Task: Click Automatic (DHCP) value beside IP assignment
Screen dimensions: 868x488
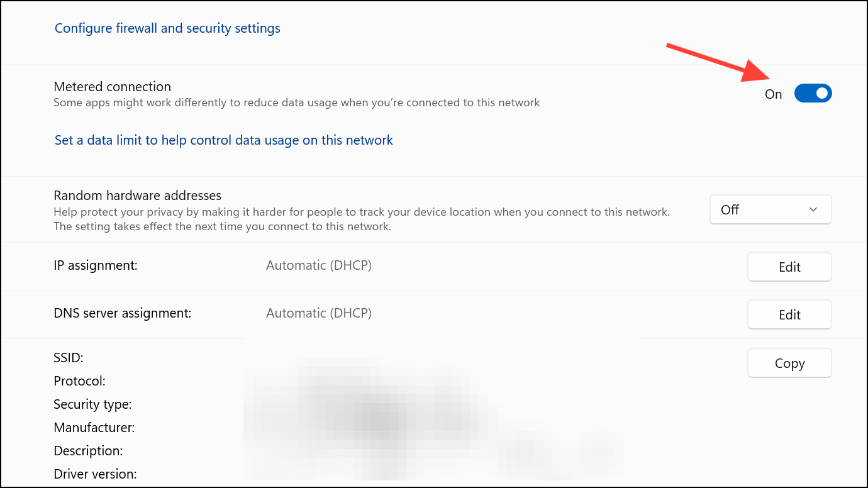Action: pyautogui.click(x=318, y=265)
